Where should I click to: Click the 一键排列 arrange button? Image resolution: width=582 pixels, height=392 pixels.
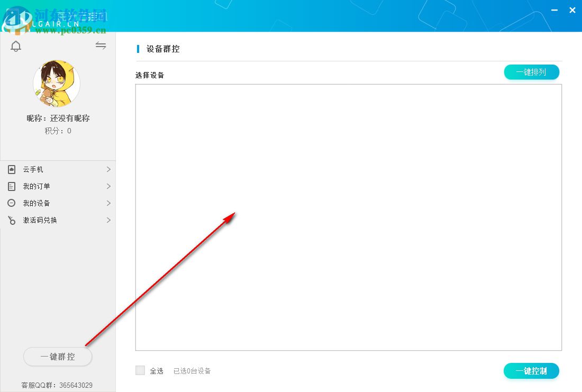pos(531,72)
